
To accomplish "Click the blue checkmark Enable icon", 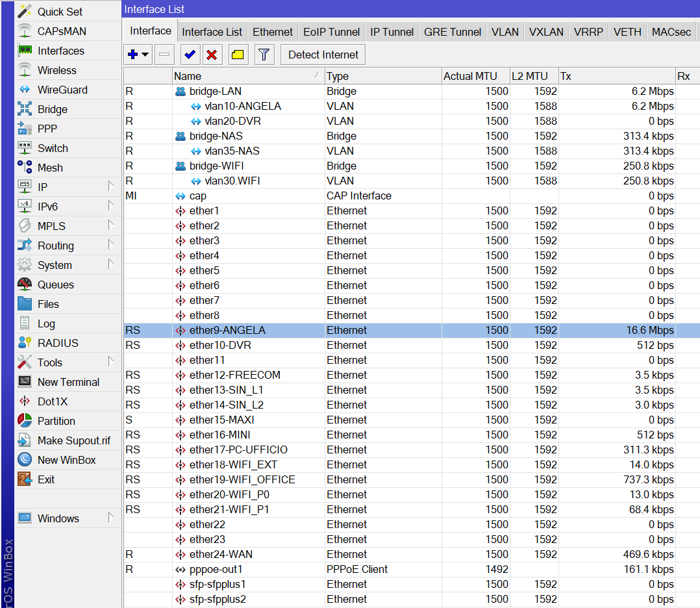I will click(x=190, y=55).
